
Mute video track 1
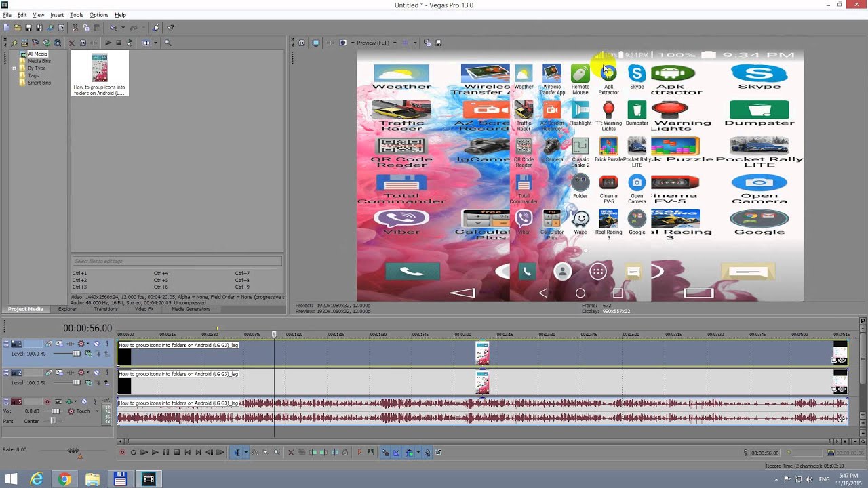click(96, 344)
